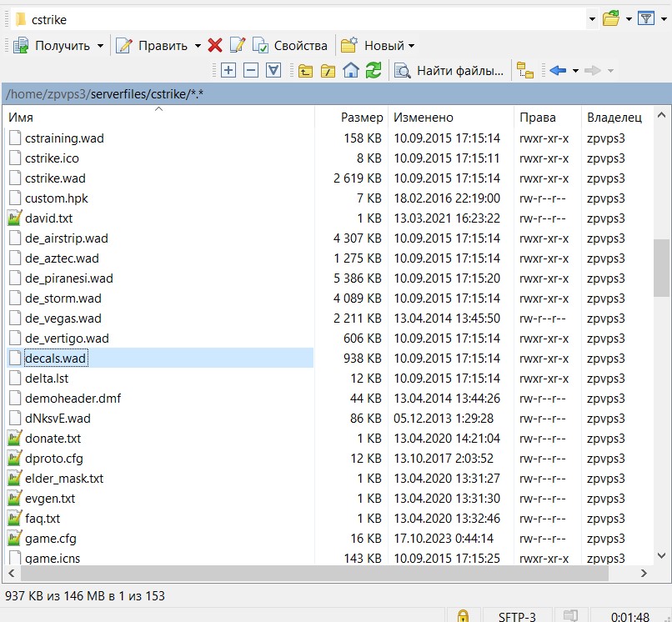Screen dimensions: 672x622
Task: Click the greyed forward arrow
Action: point(593,70)
